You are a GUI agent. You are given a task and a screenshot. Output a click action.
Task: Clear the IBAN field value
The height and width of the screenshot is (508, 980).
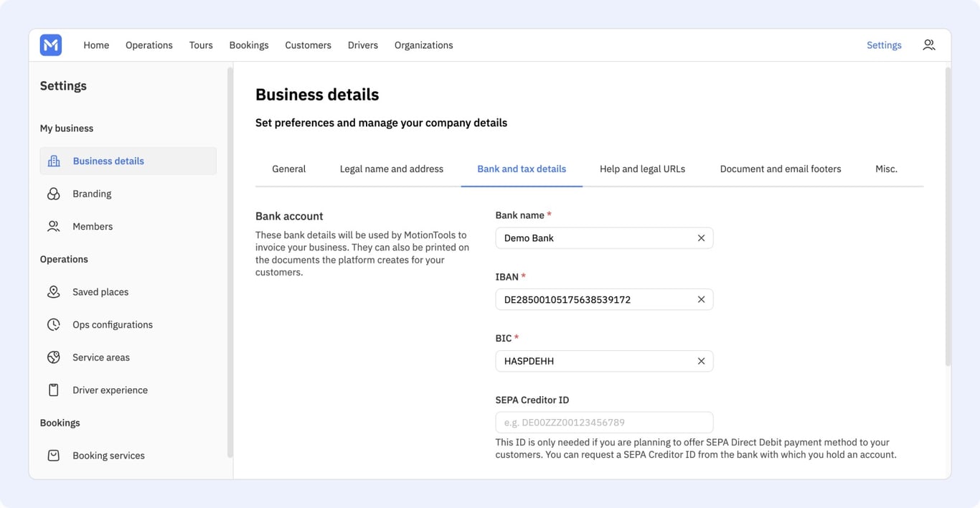(701, 300)
